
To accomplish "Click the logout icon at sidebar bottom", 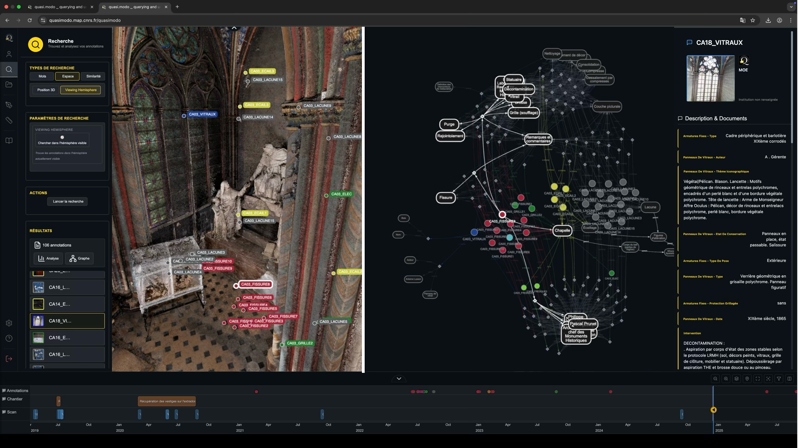I will [9, 358].
